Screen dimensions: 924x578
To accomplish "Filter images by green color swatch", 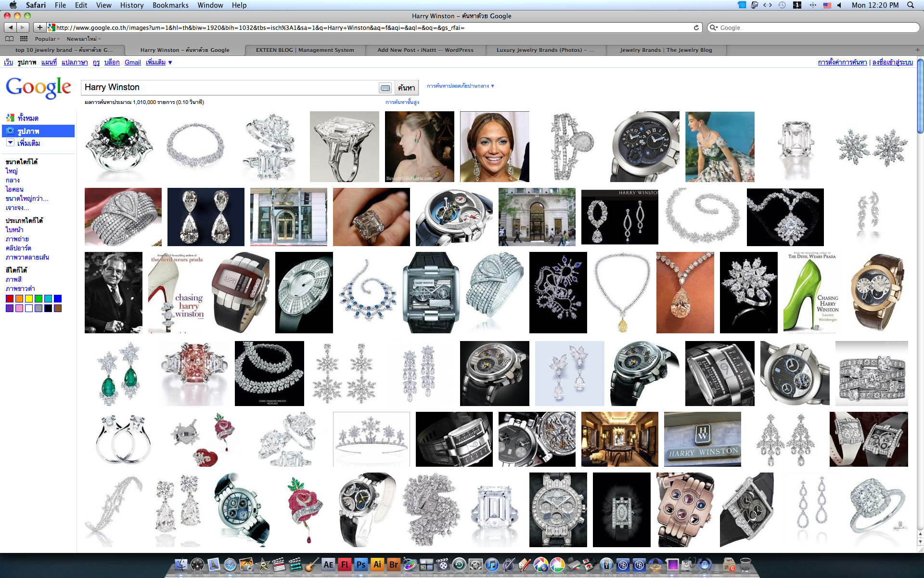I will (x=38, y=299).
